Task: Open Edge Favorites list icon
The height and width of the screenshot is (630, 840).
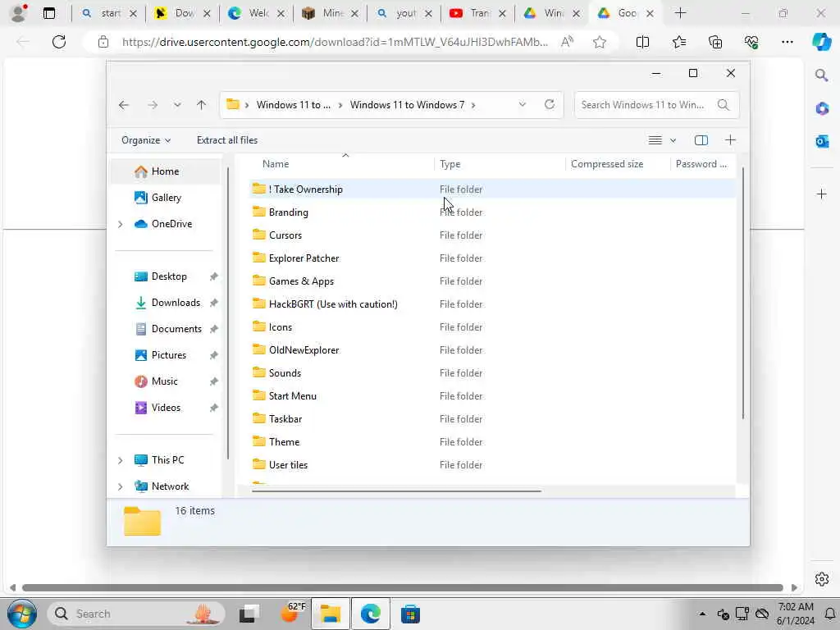Action: pos(678,42)
